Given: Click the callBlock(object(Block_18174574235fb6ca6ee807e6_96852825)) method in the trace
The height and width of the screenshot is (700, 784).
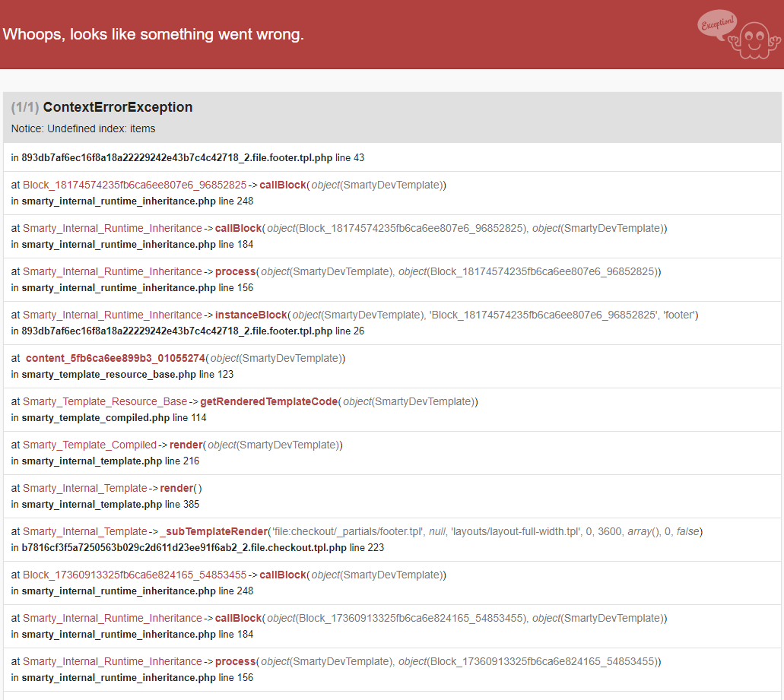Looking at the screenshot, I should tap(239, 228).
